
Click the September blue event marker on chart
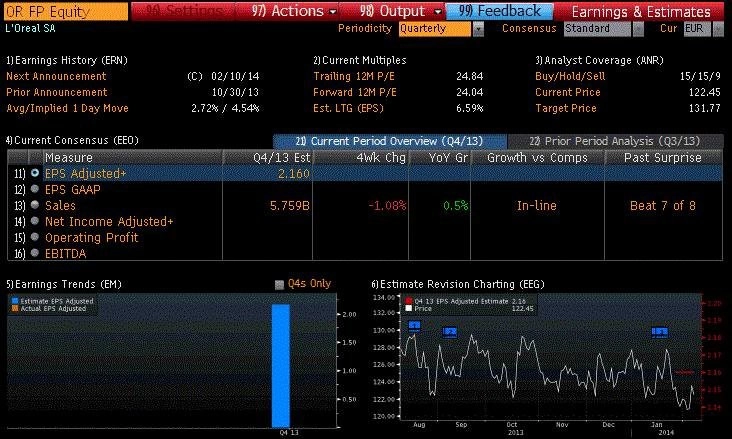tap(450, 332)
